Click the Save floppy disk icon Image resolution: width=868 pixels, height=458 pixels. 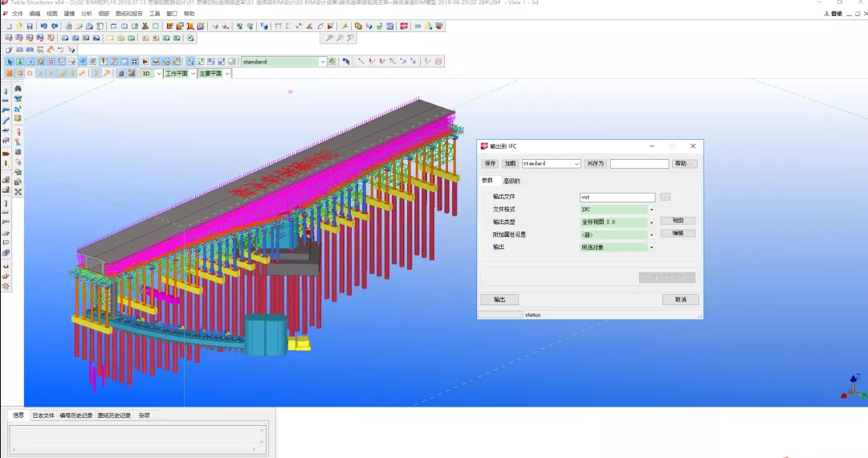click(x=30, y=26)
